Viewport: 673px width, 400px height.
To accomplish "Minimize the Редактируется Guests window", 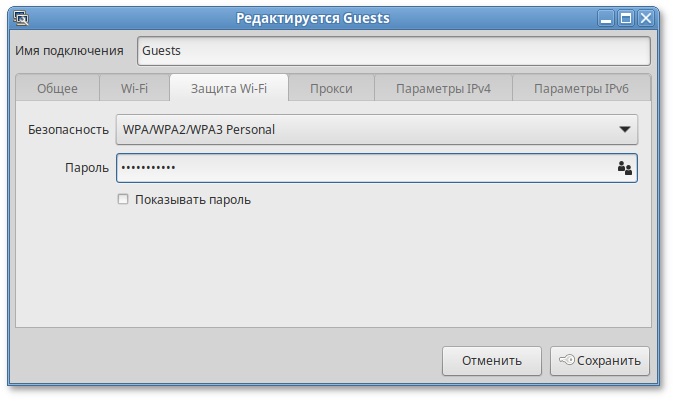I will (x=606, y=18).
